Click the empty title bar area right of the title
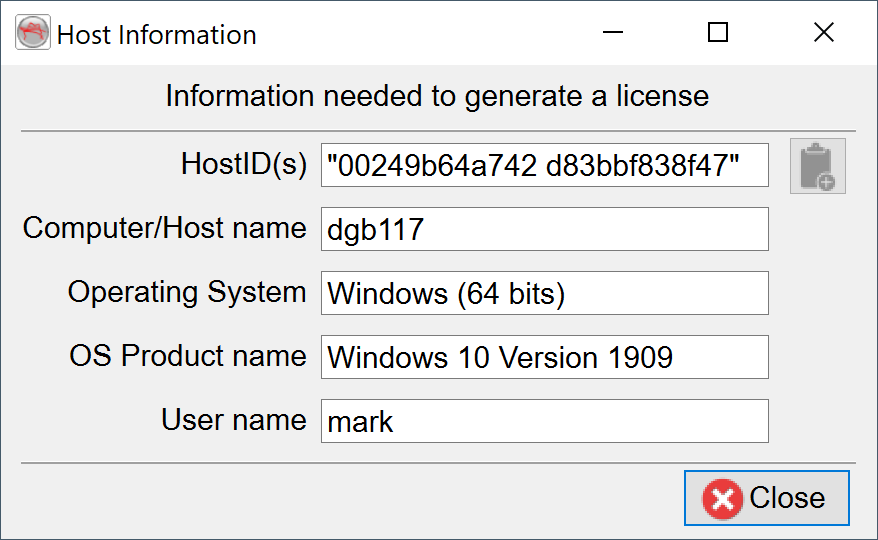Viewport: 878px width, 540px height. pos(420,34)
